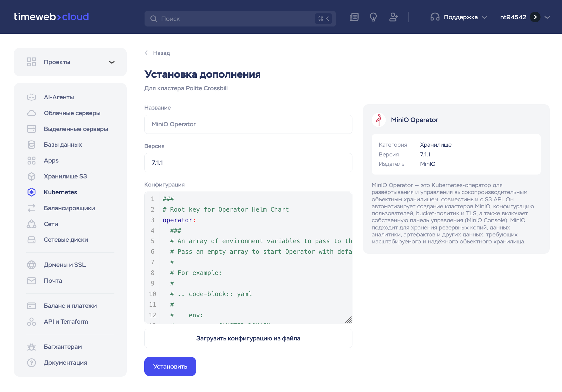Image resolution: width=562 pixels, height=392 pixels.
Task: Click line 8 For example comment
Action: [x=196, y=273]
